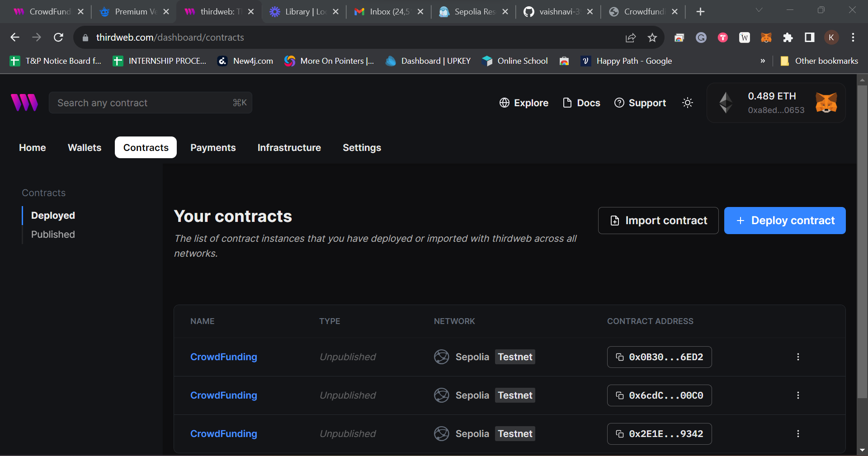
Task: Open the Dashboard | UPKEY bookmark
Action: point(428,61)
